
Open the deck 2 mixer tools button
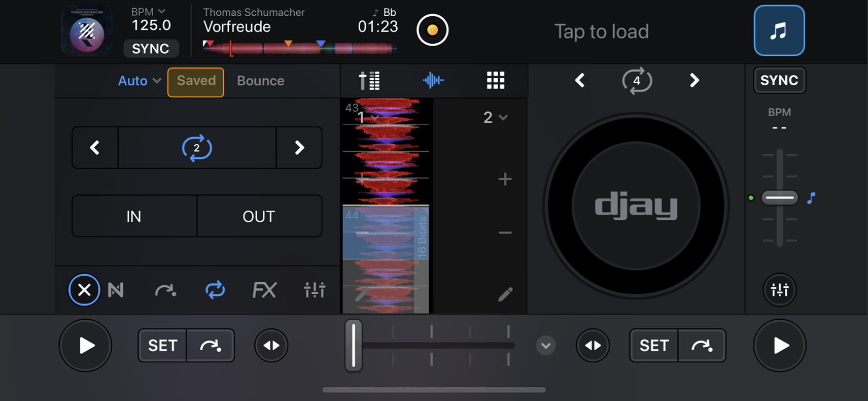pos(780,290)
